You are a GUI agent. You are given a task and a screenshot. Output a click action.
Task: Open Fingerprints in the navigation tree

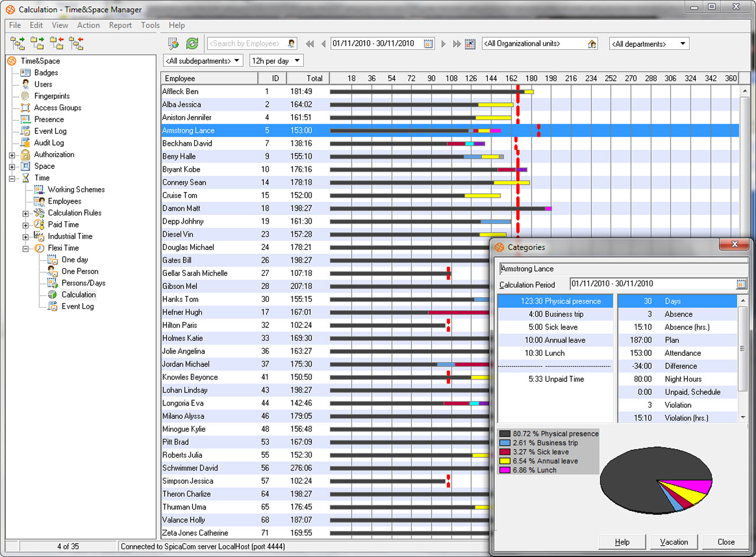(52, 96)
